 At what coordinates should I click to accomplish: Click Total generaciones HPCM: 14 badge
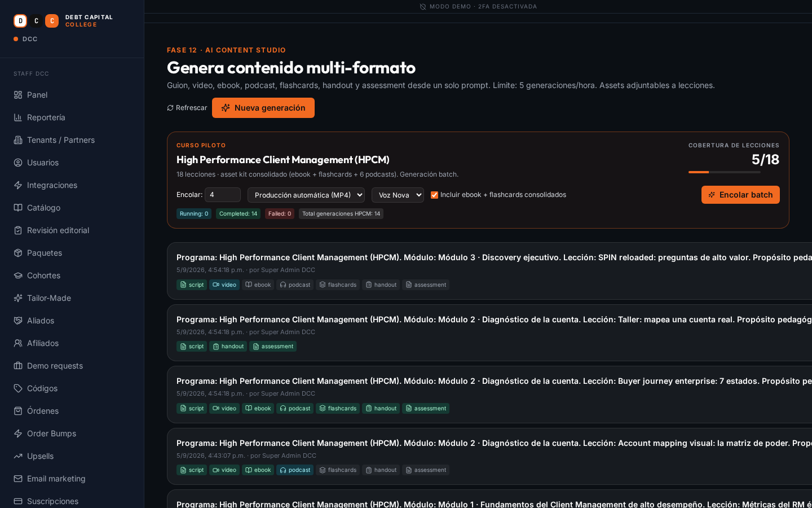coord(341,213)
